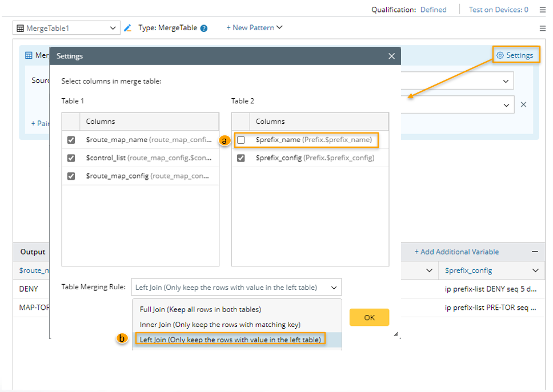
Task: Open the hamburger menu at the top right
Action: tap(542, 10)
